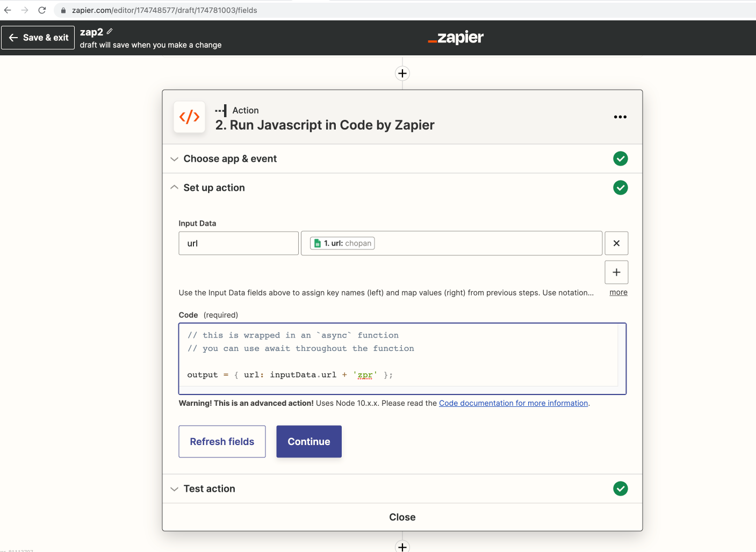Expand the Test action section

click(402, 489)
